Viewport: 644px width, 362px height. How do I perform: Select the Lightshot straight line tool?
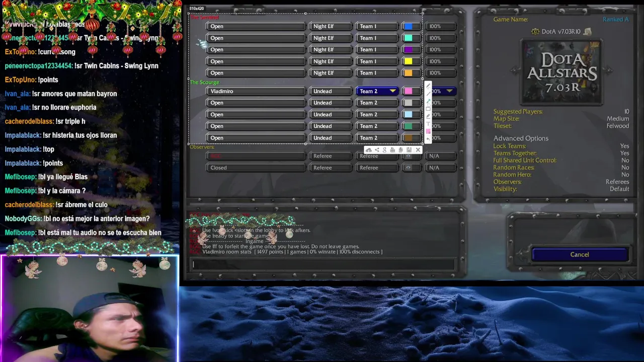click(x=428, y=94)
